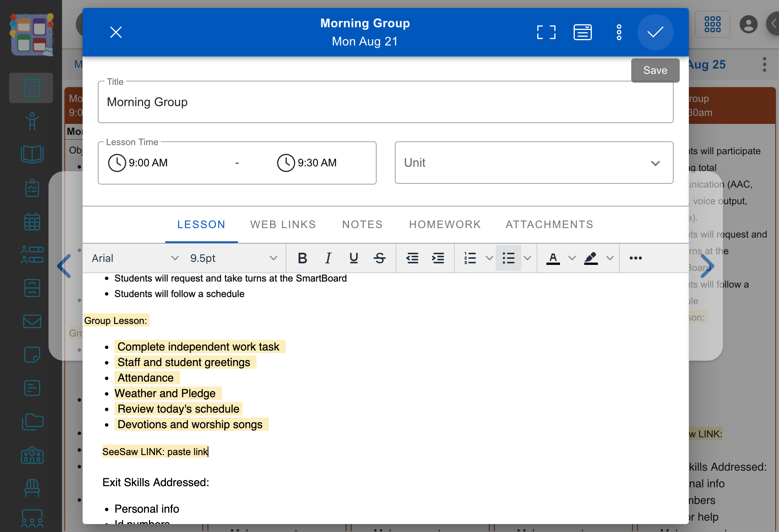Image resolution: width=779 pixels, height=532 pixels.
Task: Toggle bold formatting
Action: pos(302,258)
